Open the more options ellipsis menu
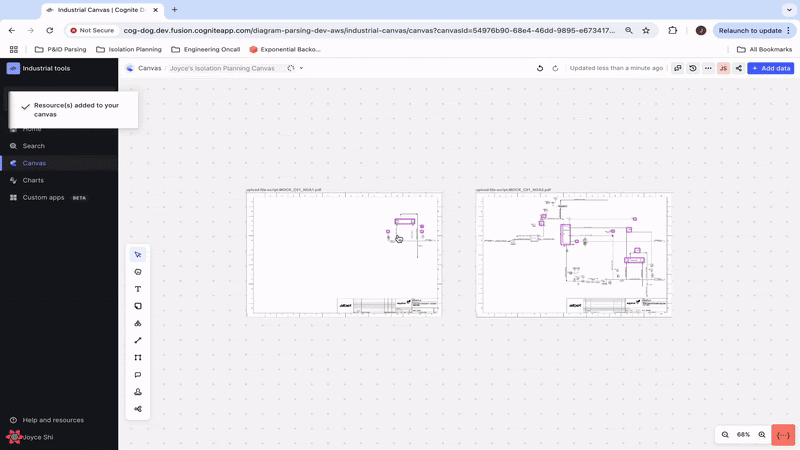Viewport: 800px width, 450px height. (708, 68)
